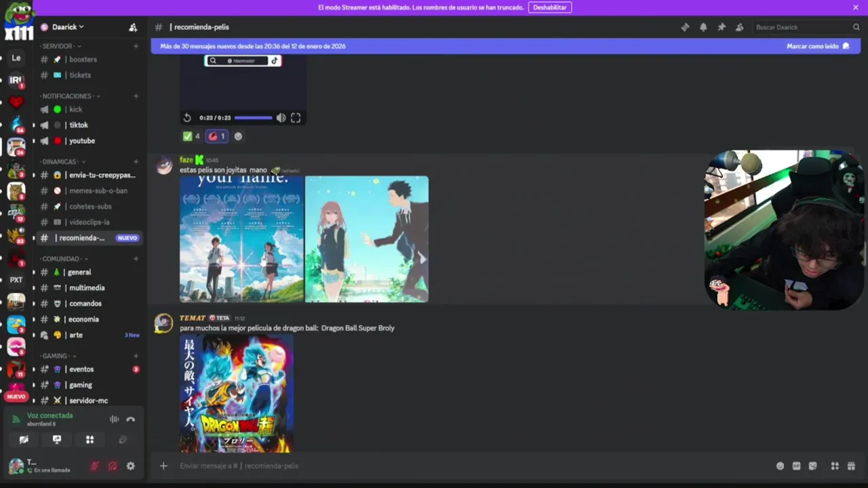This screenshot has height=488, width=868.
Task: Click the TEMAT username
Action: click(x=193, y=318)
